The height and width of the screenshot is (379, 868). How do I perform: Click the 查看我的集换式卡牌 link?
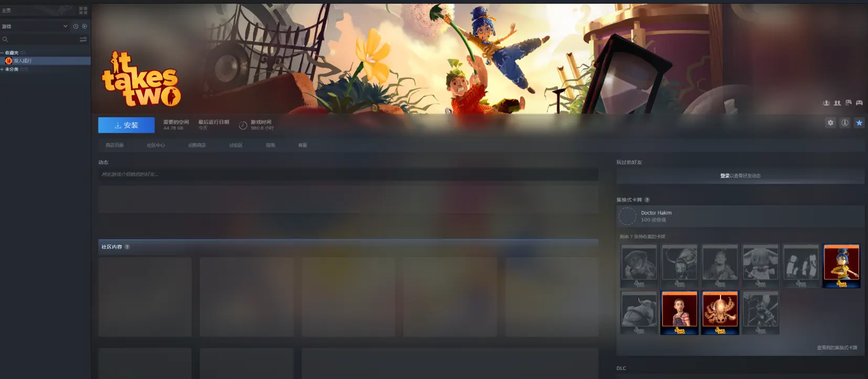pyautogui.click(x=837, y=348)
